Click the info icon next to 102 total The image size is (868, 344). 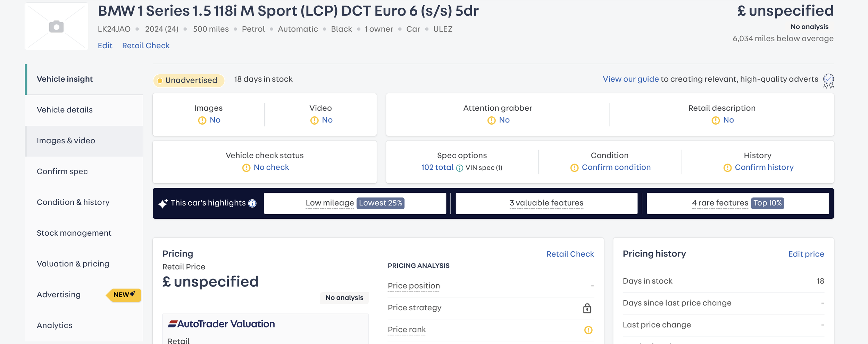[x=459, y=168]
